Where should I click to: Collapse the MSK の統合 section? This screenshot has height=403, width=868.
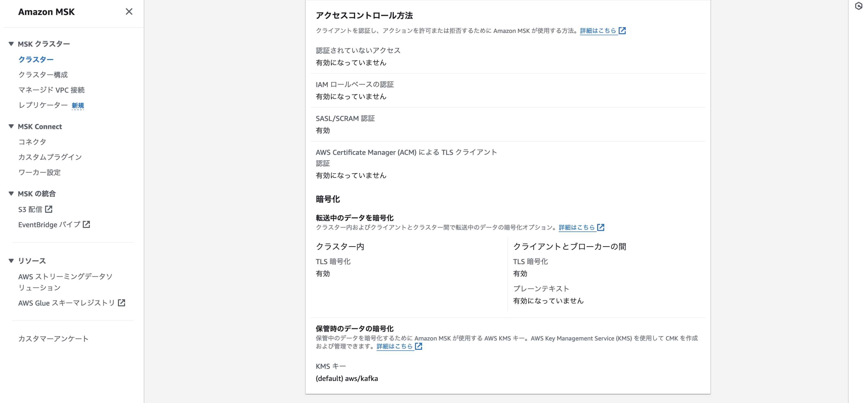click(11, 193)
